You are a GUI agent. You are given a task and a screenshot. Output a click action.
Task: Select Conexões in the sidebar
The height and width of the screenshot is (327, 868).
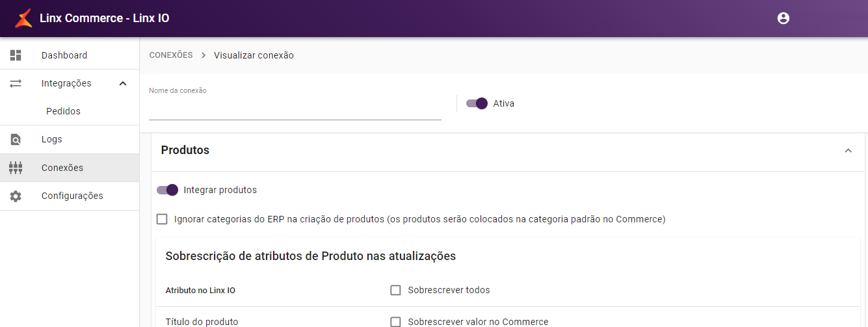(70, 168)
